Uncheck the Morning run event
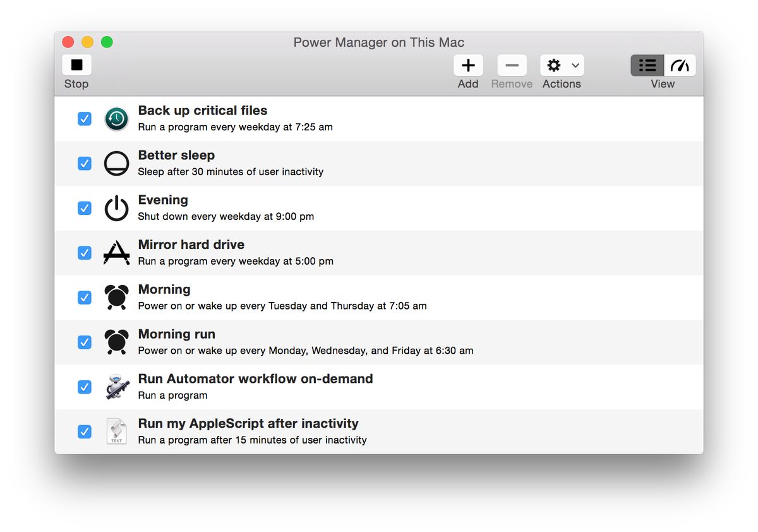 pyautogui.click(x=84, y=342)
